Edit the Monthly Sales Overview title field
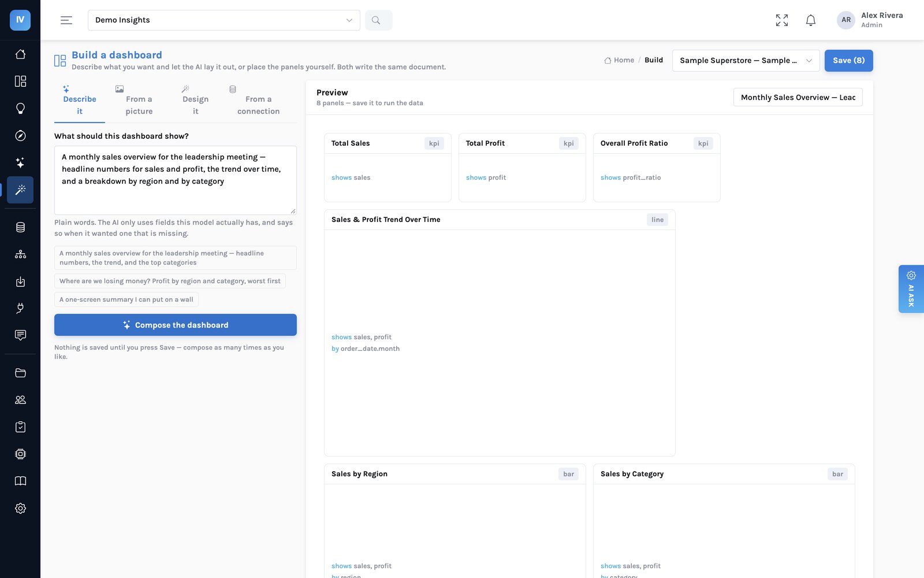The width and height of the screenshot is (924, 578). (x=798, y=97)
